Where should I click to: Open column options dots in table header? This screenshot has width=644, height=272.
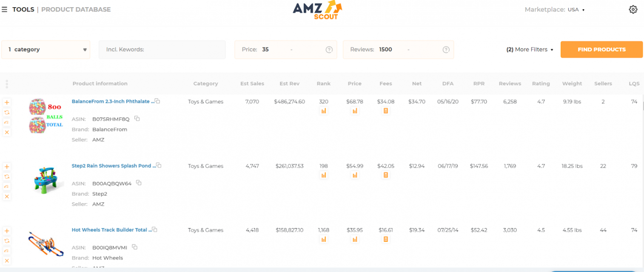click(7, 84)
